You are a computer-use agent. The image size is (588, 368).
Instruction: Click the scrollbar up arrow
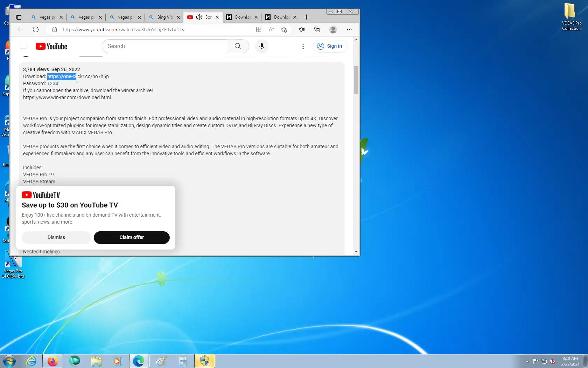click(356, 40)
